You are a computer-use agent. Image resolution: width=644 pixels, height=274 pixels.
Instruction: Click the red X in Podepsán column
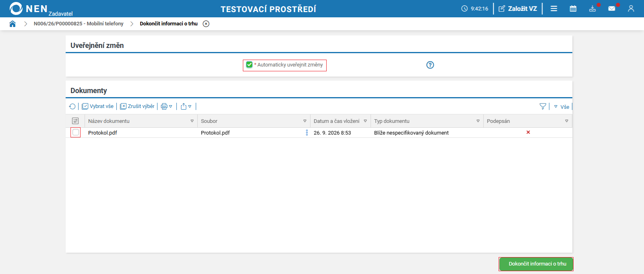tap(528, 132)
